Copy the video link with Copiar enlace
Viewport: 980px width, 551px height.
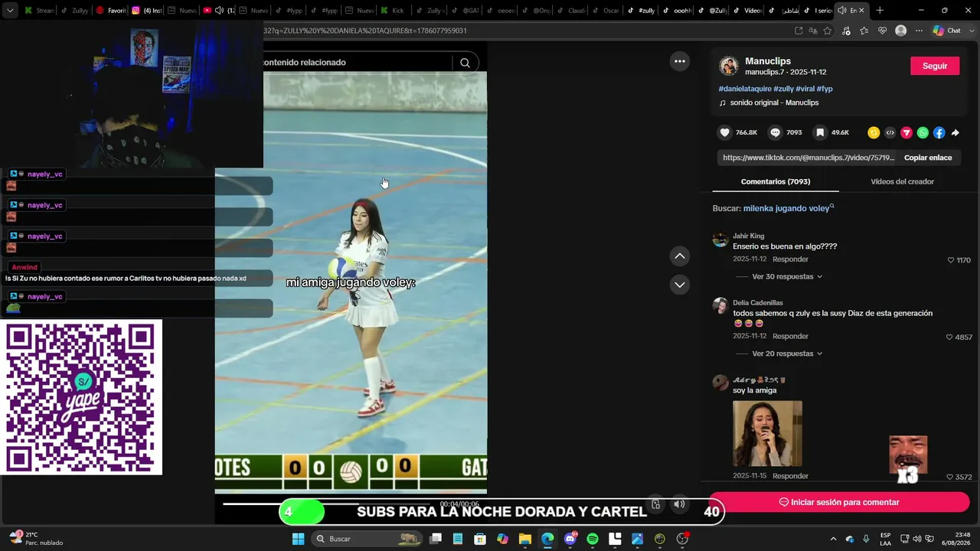[928, 158]
